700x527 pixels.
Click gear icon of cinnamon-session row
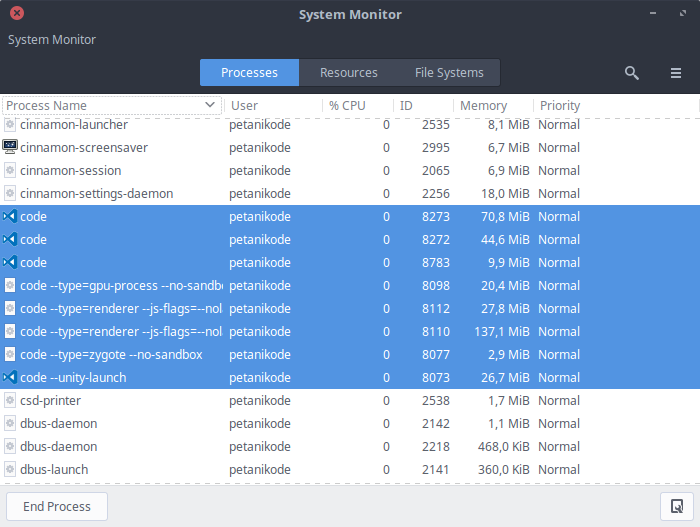[x=10, y=170]
